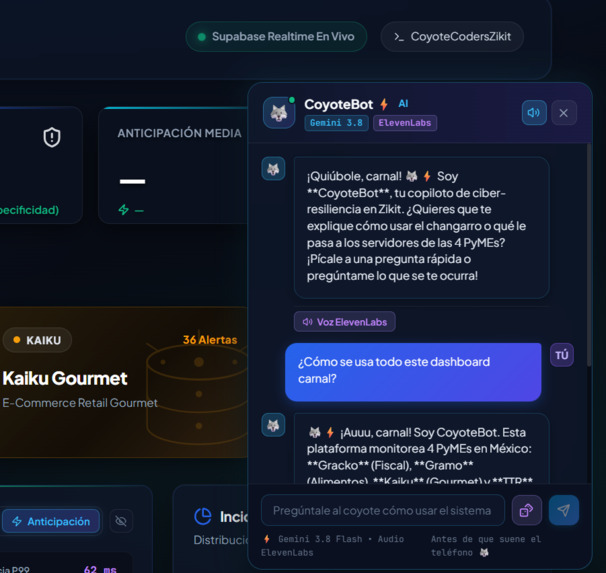Click the E-Commerce Retail Gourmet subtitle
Image resolution: width=606 pixels, height=573 pixels.
pos(80,403)
